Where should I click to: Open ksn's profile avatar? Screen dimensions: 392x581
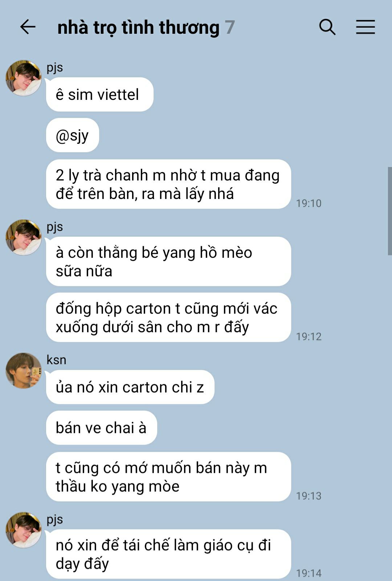click(x=24, y=371)
